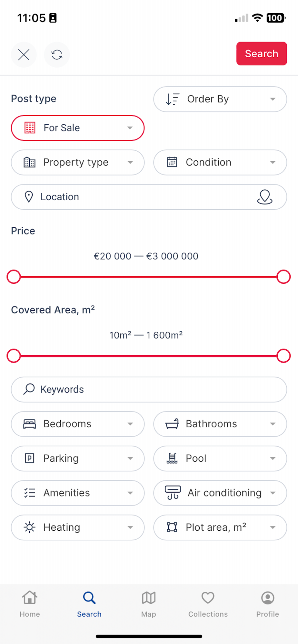
Task: Open the Order By dropdown
Action: point(220,99)
